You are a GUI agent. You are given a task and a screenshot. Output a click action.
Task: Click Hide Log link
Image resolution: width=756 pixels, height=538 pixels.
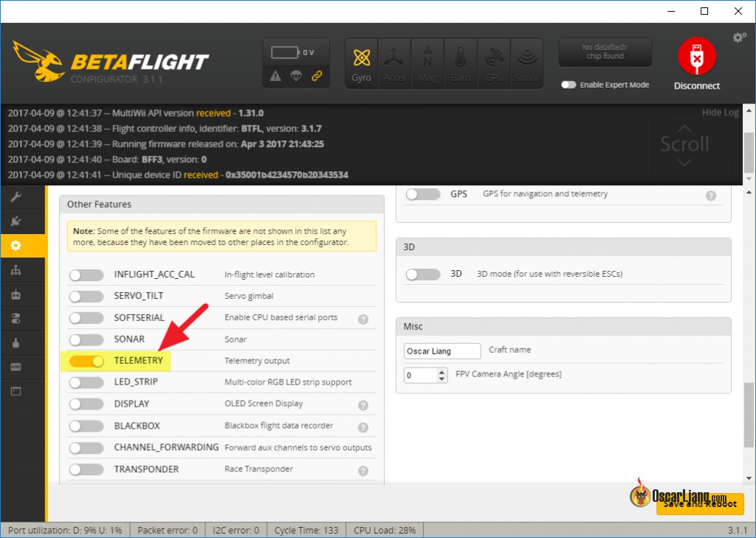click(721, 112)
